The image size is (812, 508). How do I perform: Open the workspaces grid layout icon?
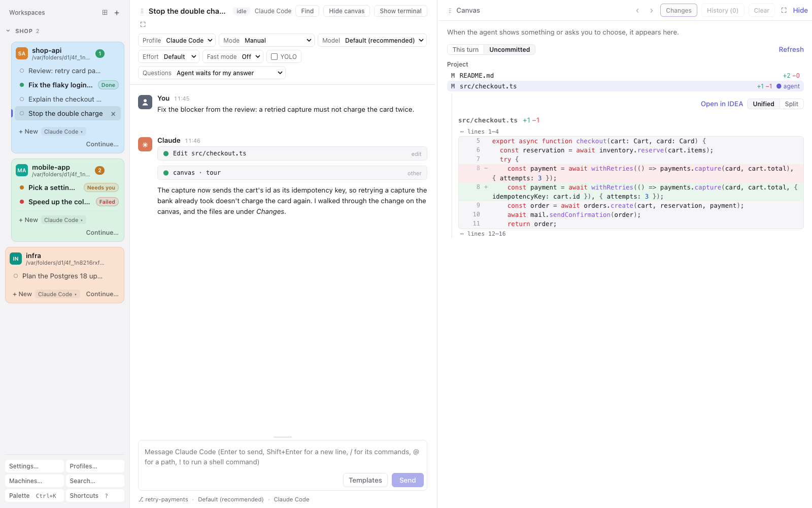(105, 13)
